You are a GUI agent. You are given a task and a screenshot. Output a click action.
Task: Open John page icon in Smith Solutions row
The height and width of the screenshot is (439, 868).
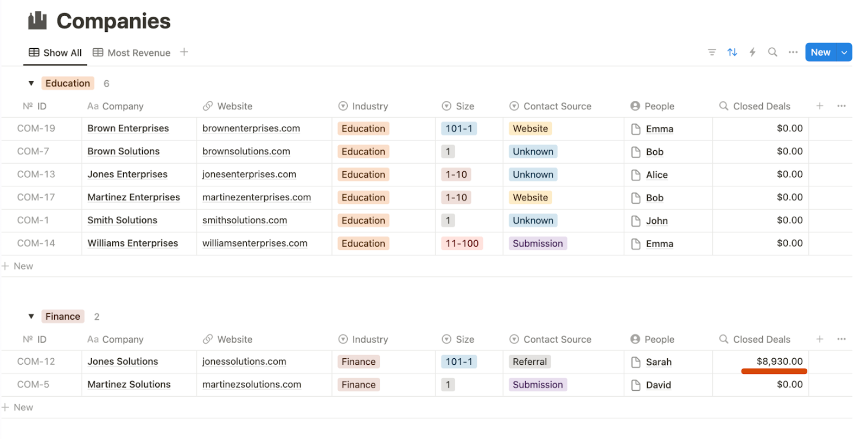636,221
